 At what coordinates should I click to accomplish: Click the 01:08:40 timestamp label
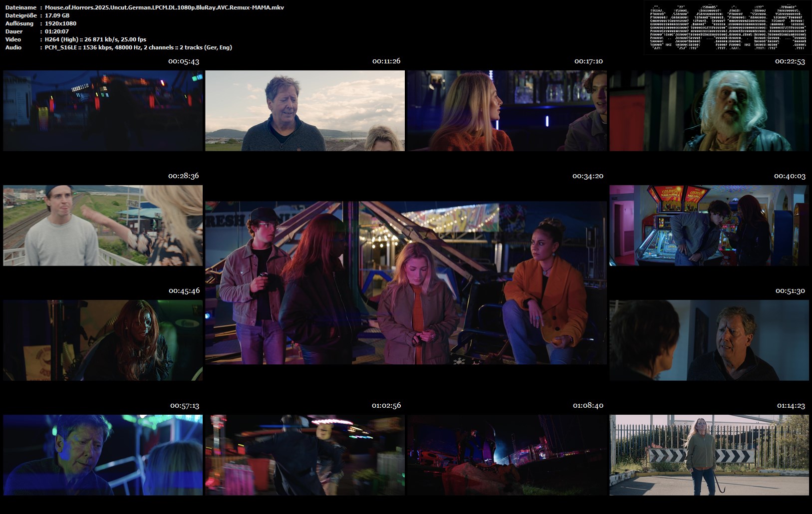(x=588, y=406)
